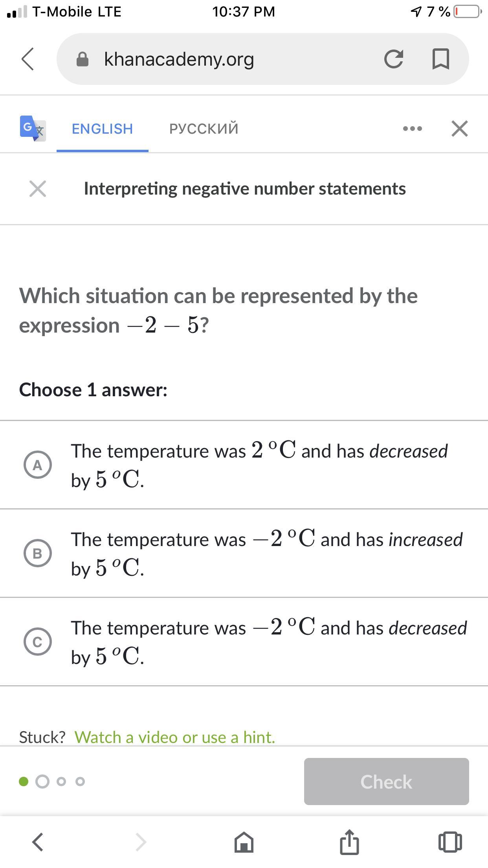This screenshot has width=488, height=868.
Task: Bookmark this page using the bookmark icon
Action: pos(440,59)
